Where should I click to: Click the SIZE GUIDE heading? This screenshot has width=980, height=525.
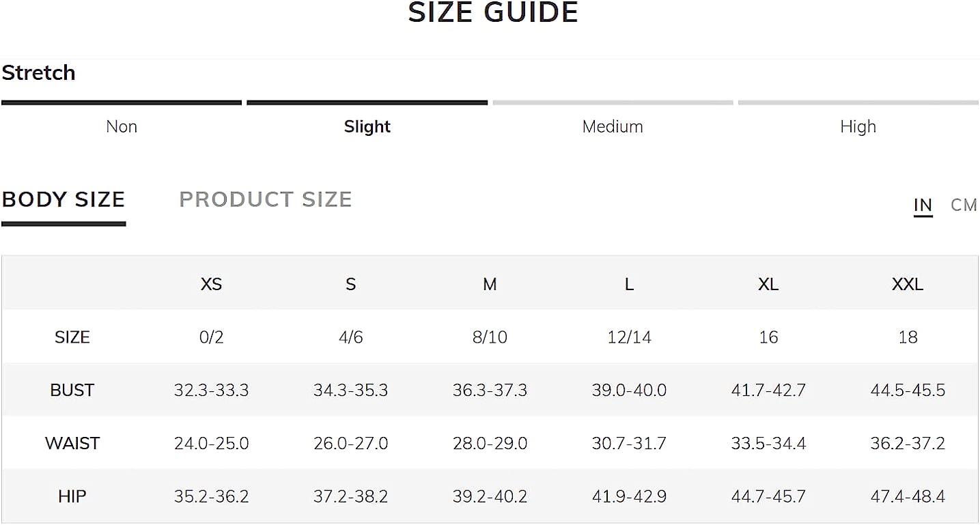(493, 12)
